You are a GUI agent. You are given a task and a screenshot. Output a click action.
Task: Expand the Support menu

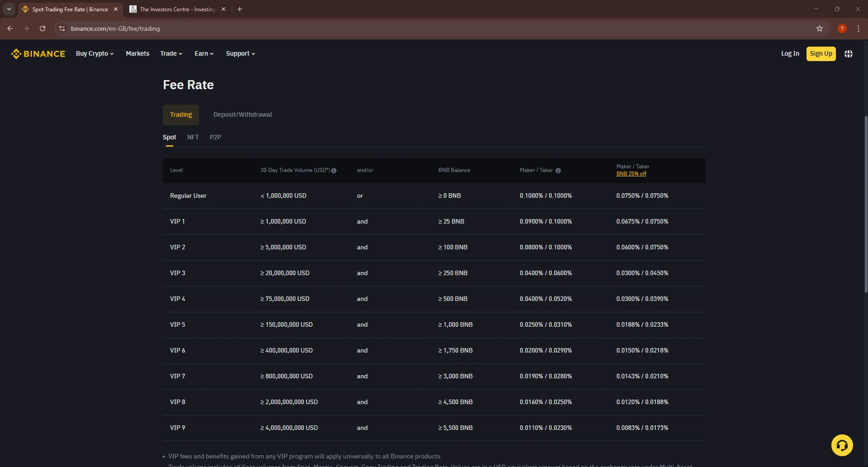pyautogui.click(x=241, y=53)
